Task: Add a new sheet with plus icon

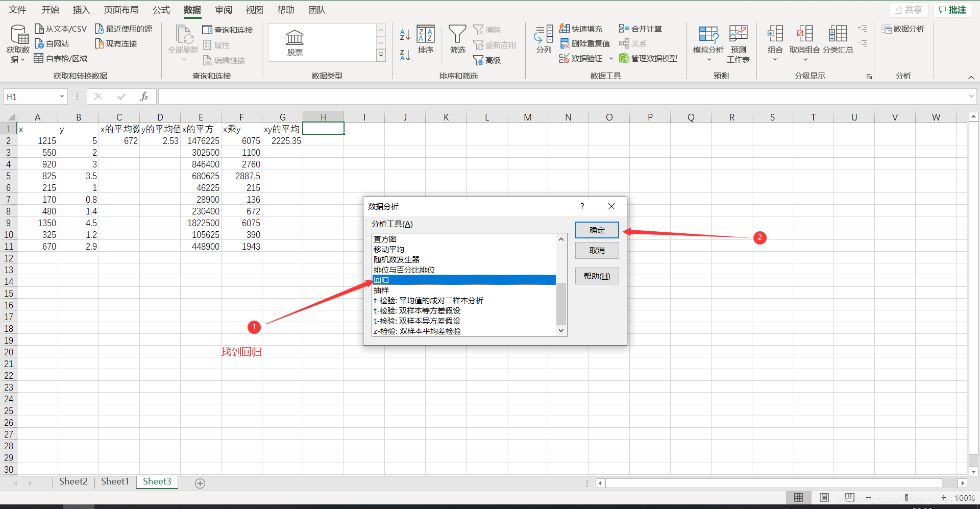Action: tap(200, 483)
